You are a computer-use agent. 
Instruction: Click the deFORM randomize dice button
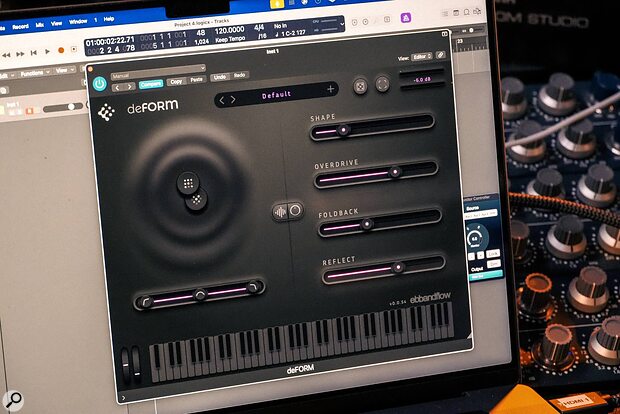360,86
